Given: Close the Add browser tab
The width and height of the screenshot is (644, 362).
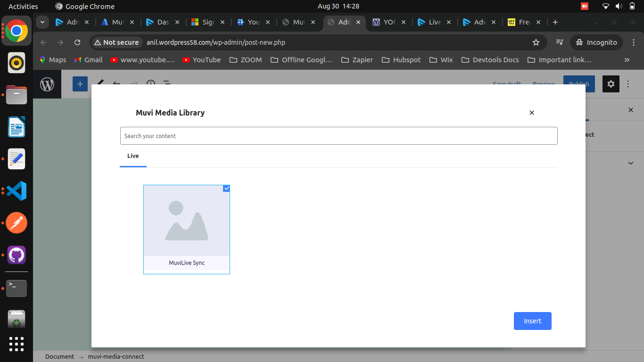Looking at the screenshot, I should pos(358,22).
